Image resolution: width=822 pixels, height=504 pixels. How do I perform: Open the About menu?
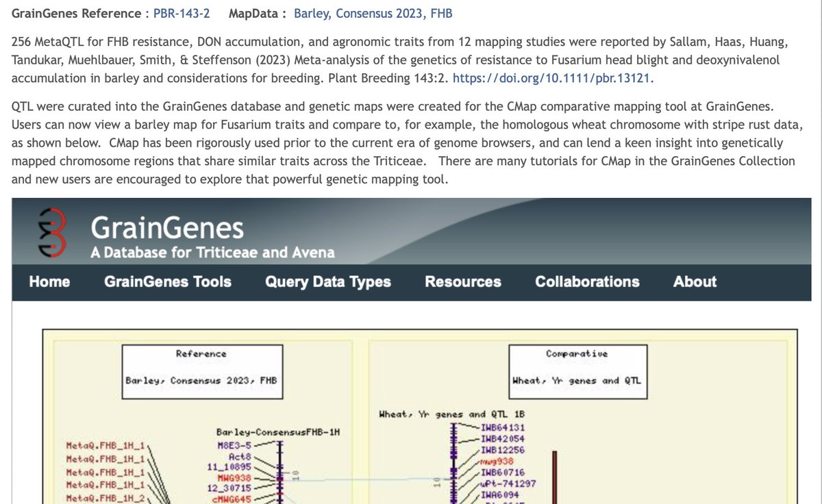[695, 281]
